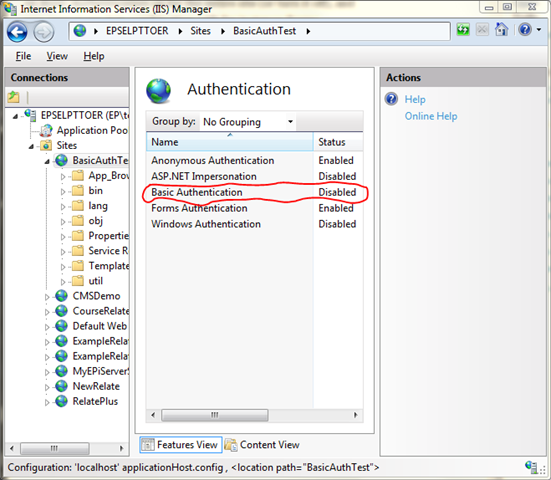Sort by the Name column header
Screen dimensions: 551x480
click(x=230, y=142)
